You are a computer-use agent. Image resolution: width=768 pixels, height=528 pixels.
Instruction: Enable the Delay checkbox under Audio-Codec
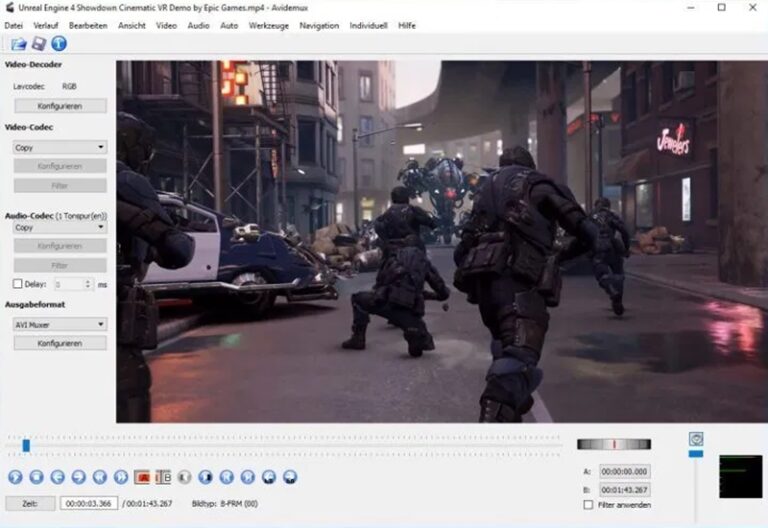(x=17, y=284)
